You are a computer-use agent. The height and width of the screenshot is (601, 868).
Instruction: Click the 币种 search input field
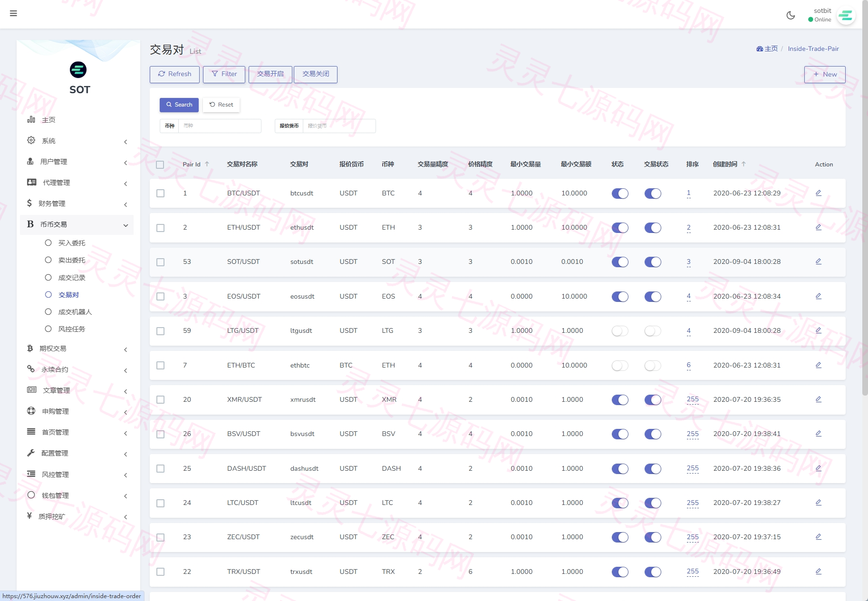[x=220, y=126]
